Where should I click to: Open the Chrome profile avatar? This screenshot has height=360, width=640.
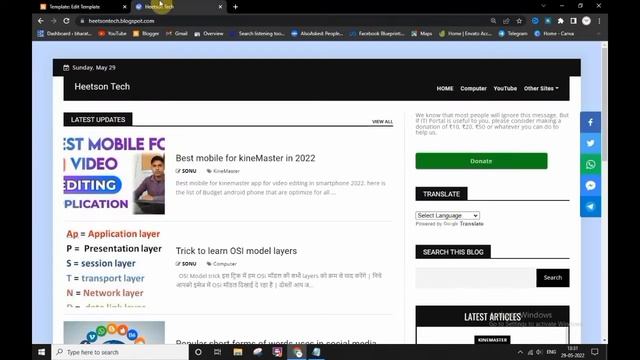coord(586,21)
